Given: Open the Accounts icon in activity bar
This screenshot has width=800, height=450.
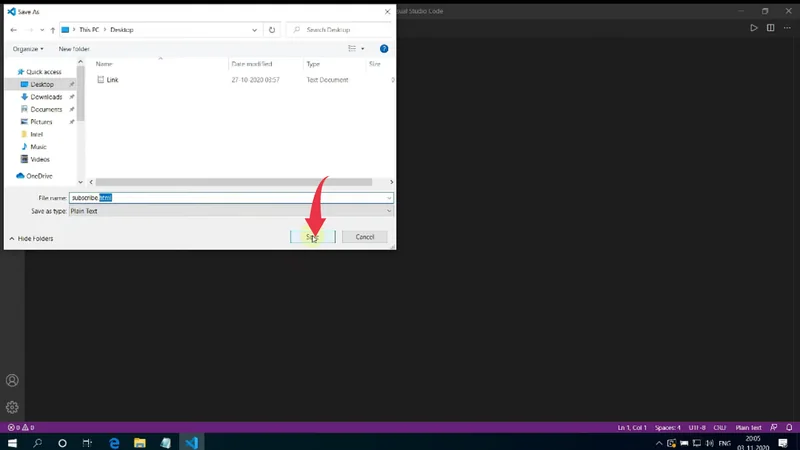Looking at the screenshot, I should [12, 381].
